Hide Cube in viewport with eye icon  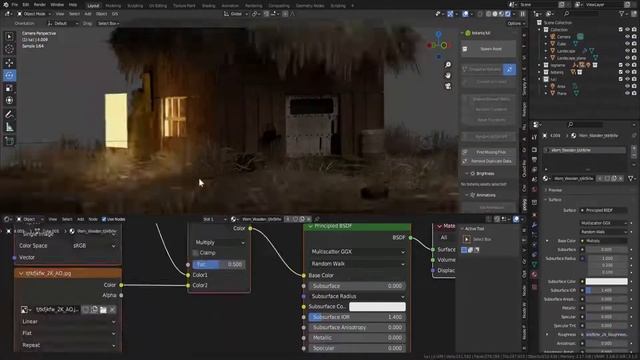click(627, 44)
